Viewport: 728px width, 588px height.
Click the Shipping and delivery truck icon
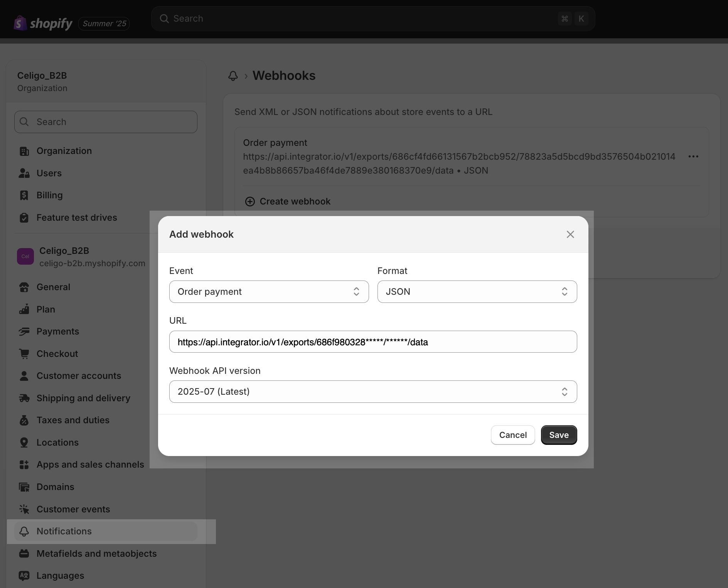24,398
